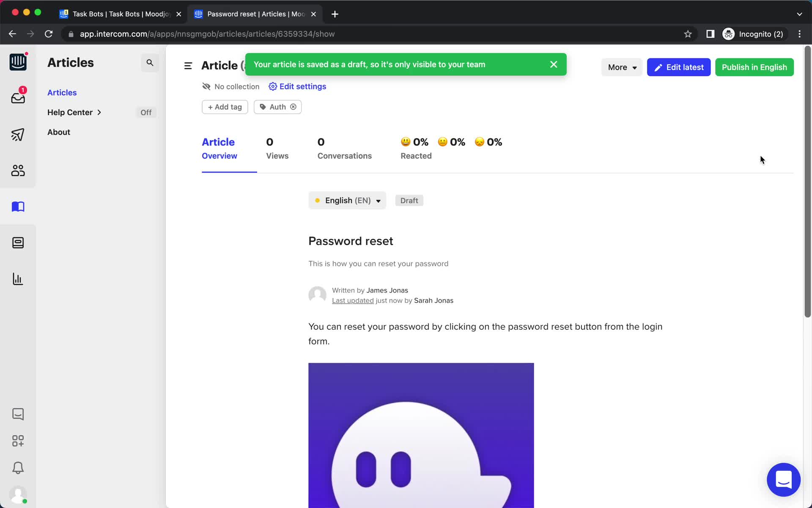Publish article in English
Screen dimensions: 812x508
754,67
